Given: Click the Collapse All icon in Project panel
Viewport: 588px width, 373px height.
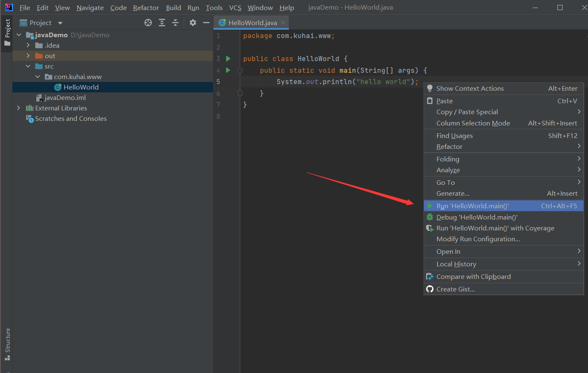Looking at the screenshot, I should pos(175,23).
